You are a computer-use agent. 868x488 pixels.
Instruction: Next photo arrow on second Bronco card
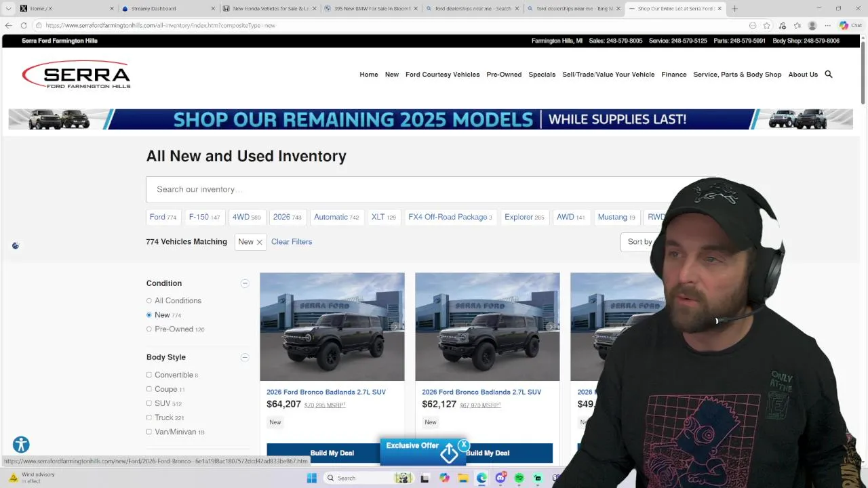click(x=550, y=327)
